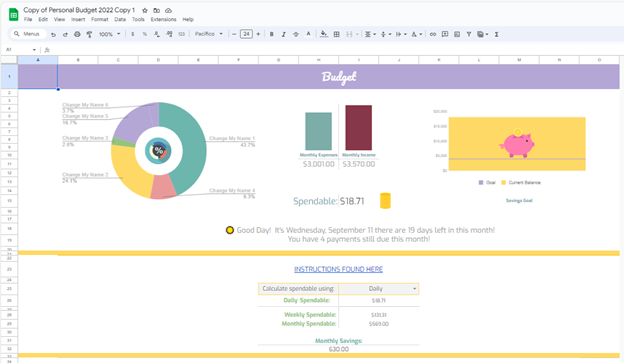The height and width of the screenshot is (363, 624).
Task: Click the Weekly Spendable $131.31 cell
Action: 378,315
